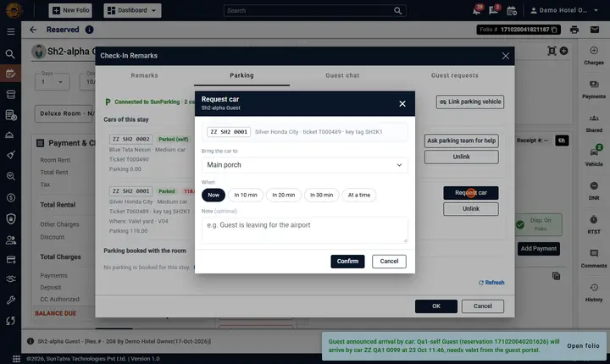Screen dimensions: 610x364
Task: Open the sidebar shield icon
Action: click(10, 219)
